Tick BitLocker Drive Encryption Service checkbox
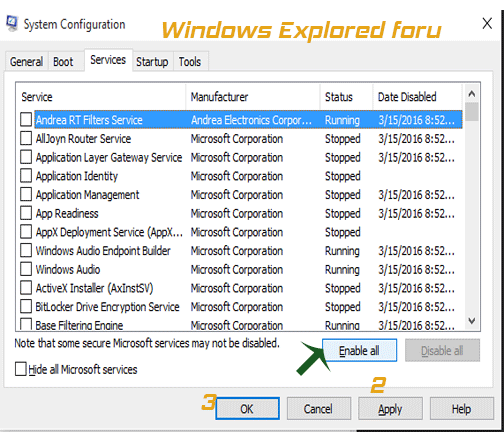This screenshot has height=432, width=504. coord(26,306)
